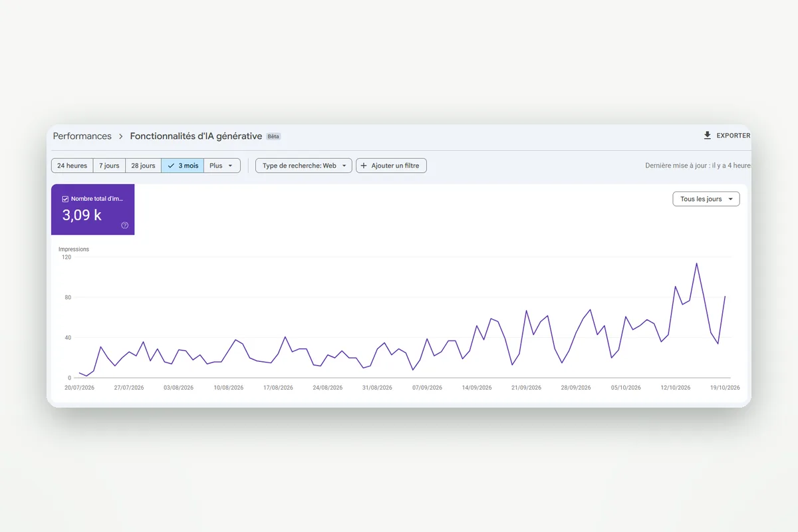The width and height of the screenshot is (798, 532).
Task: Click the 07/09/2026 axis date
Action: (x=427, y=388)
